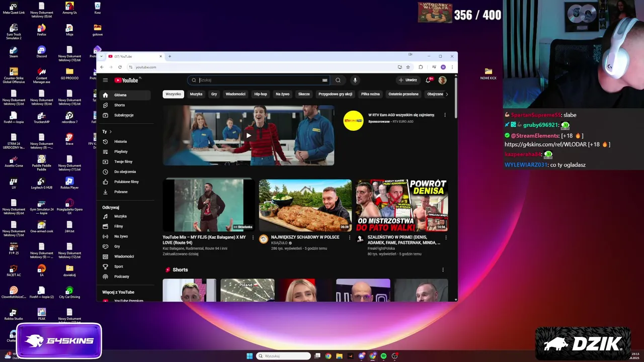
Task: Open YouTube notifications bell
Action: pos(429,80)
